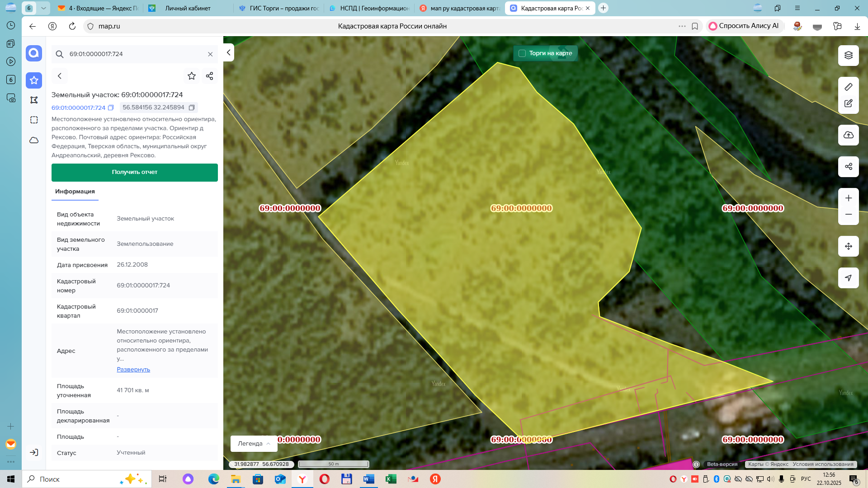Open the browser tab list dropdown
This screenshot has height=488, width=868.
pos(43,8)
